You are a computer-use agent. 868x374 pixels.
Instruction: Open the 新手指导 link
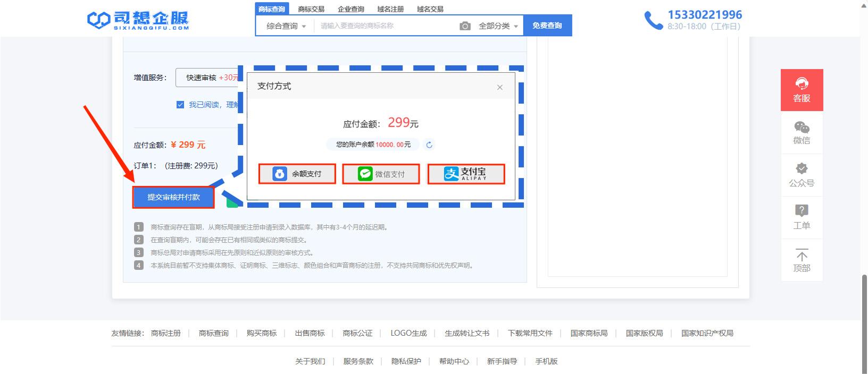pyautogui.click(x=502, y=361)
